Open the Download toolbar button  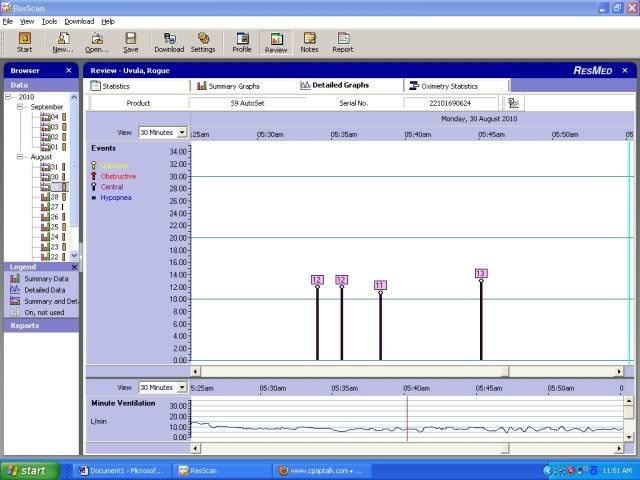(x=168, y=42)
